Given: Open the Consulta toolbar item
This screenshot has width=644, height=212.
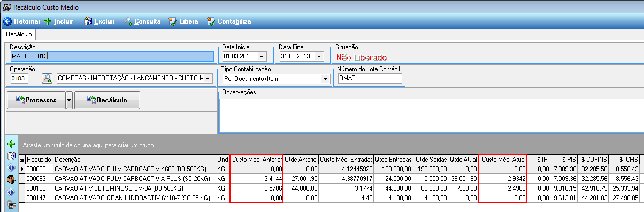Looking at the screenshot, I should point(142,21).
